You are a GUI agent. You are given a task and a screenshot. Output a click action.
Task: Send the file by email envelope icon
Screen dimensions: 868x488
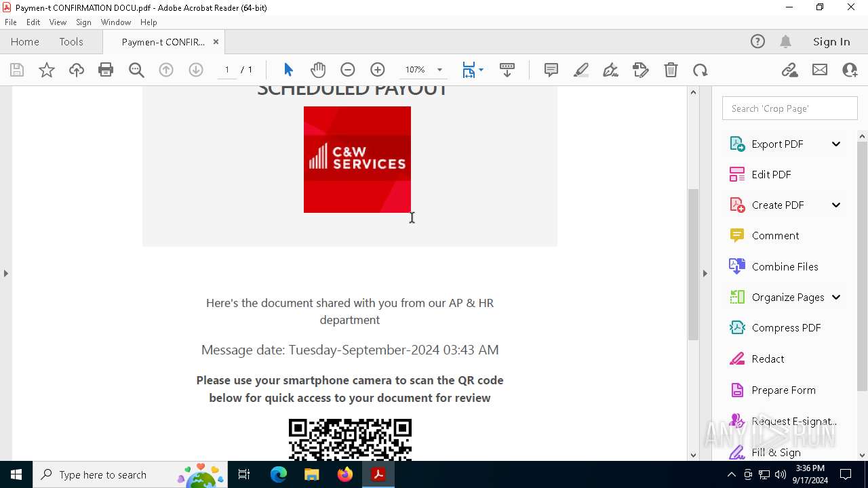tap(820, 70)
